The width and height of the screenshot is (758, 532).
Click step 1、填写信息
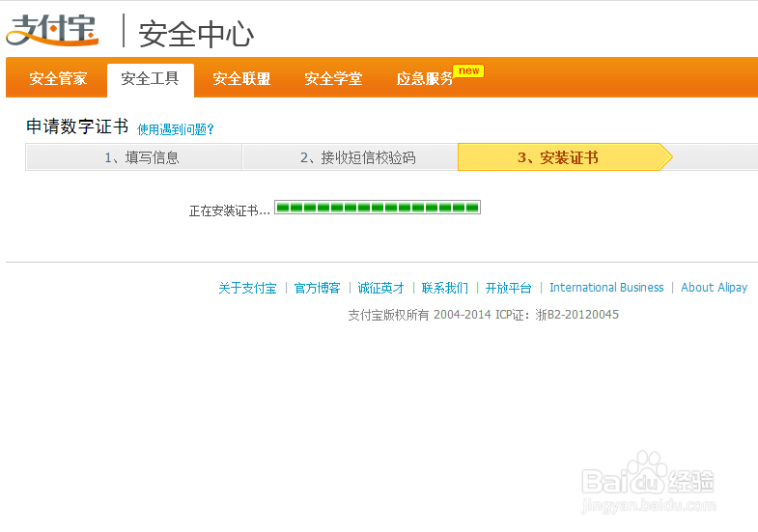coord(134,157)
